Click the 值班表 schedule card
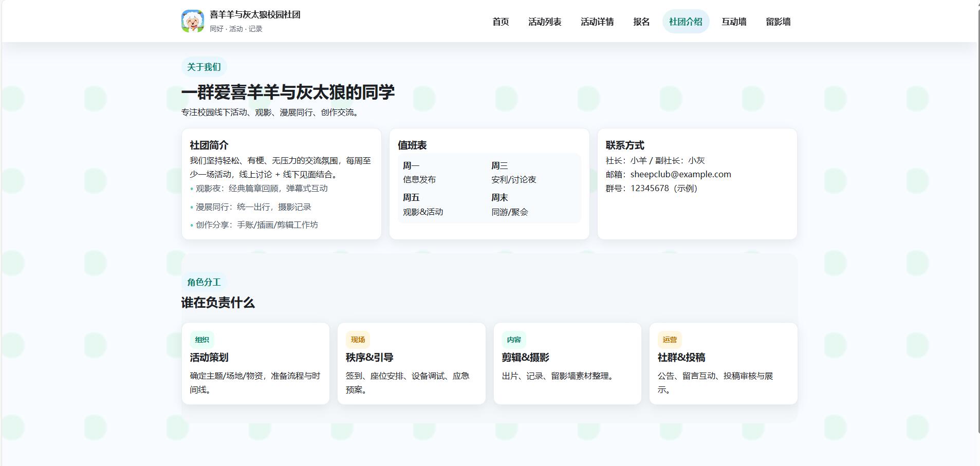The image size is (980, 466). pos(489,184)
